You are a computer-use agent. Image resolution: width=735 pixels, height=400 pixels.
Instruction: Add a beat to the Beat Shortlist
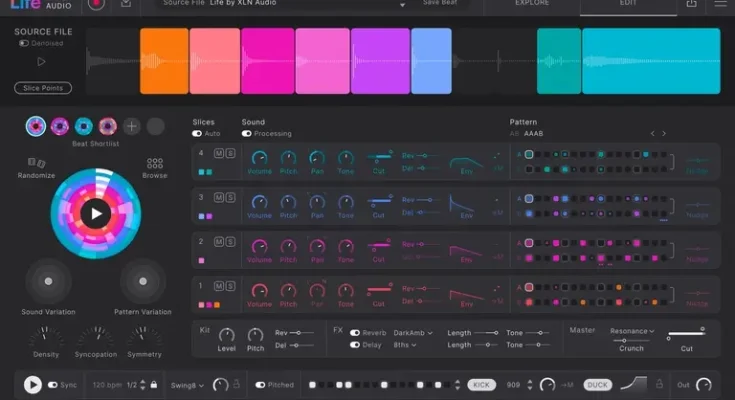[x=132, y=126]
